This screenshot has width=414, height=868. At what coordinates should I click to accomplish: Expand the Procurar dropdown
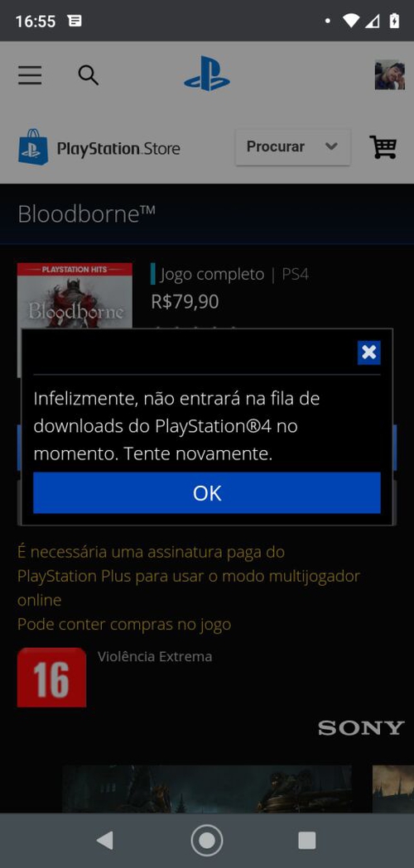coord(292,147)
